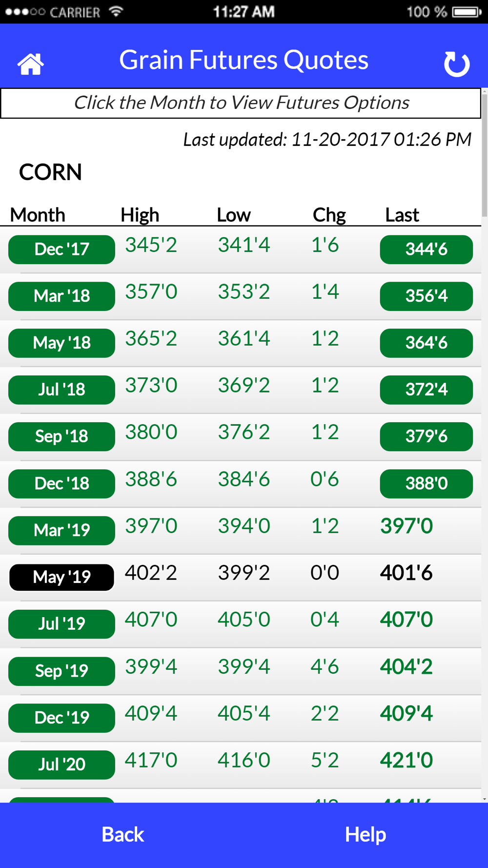Open Jul '18 corn futures options
Image resolution: width=488 pixels, height=868 pixels.
(61, 390)
